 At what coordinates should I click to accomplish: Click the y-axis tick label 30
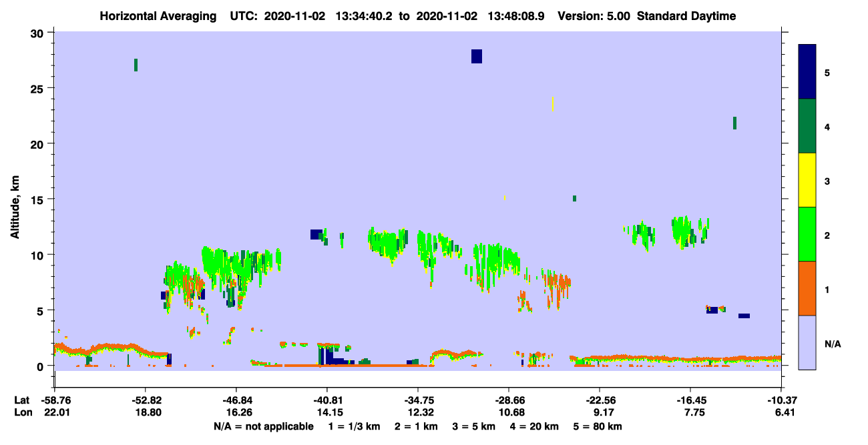pyautogui.click(x=39, y=33)
